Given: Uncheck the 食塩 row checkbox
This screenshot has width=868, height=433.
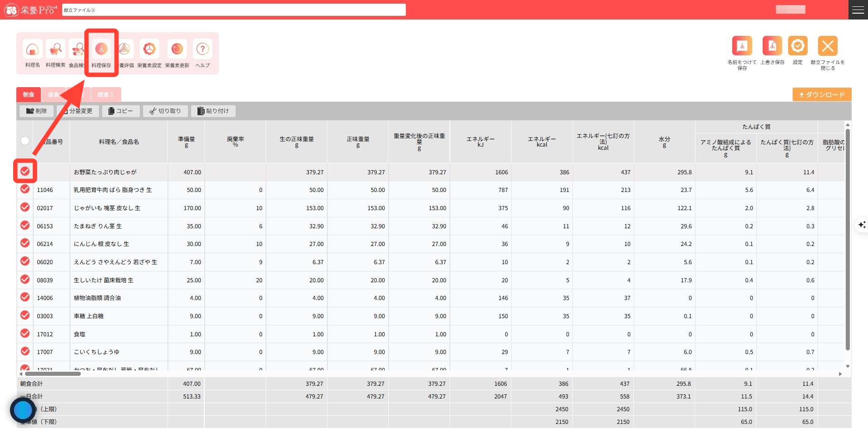Looking at the screenshot, I should point(25,334).
